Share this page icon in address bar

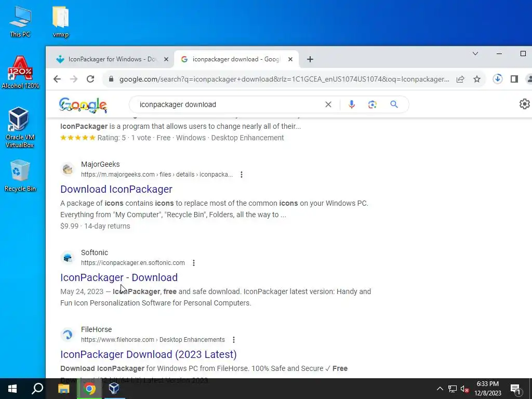460,79
